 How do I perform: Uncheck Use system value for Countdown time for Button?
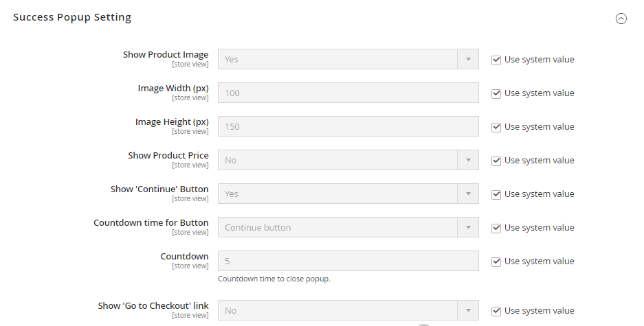pyautogui.click(x=496, y=228)
